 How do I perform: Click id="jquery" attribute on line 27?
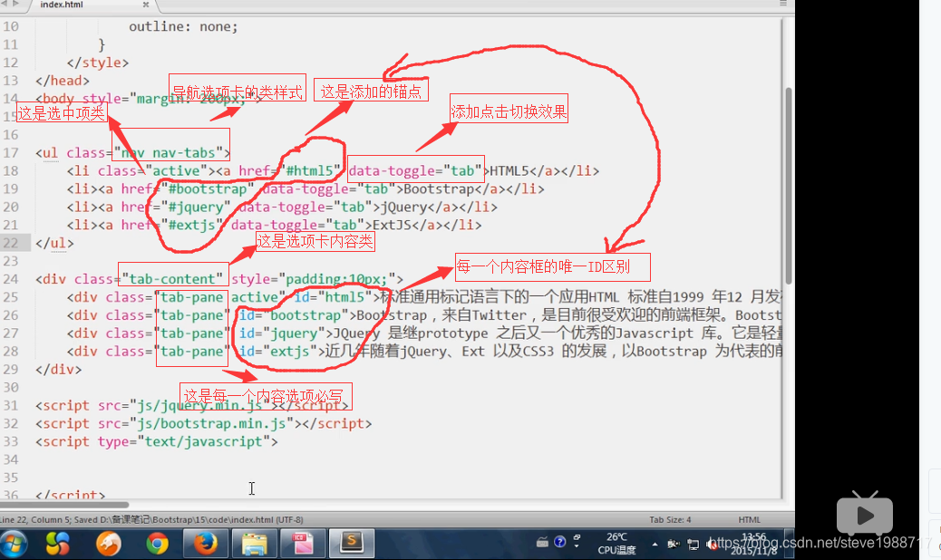(x=282, y=333)
